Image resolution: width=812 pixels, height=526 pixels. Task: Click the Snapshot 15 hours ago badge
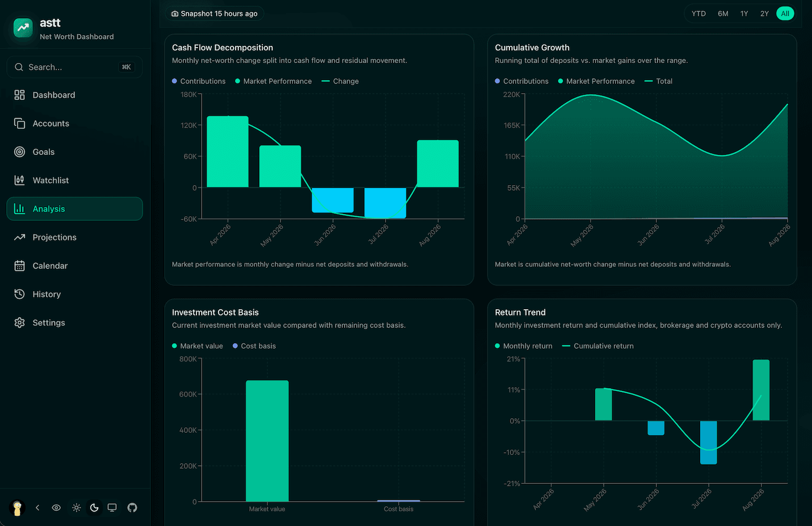[x=215, y=14]
